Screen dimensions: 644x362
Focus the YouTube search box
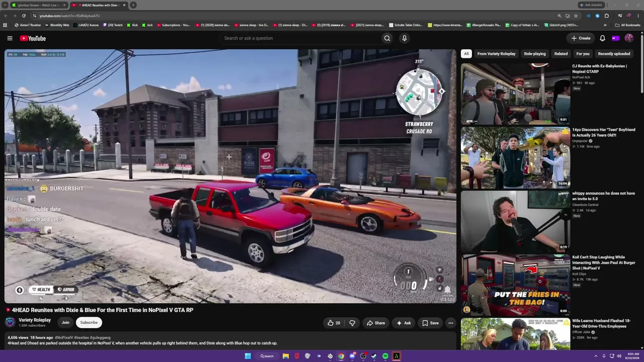click(x=300, y=38)
